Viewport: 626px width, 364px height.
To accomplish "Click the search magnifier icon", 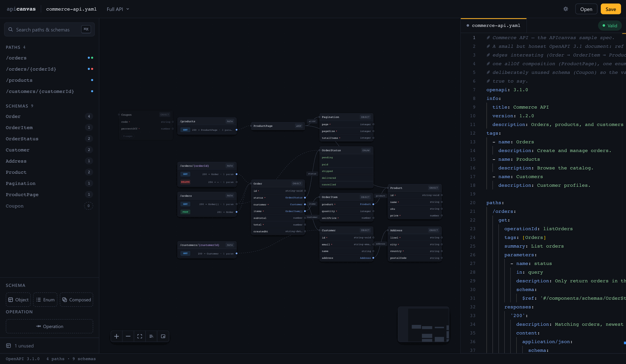I will tap(11, 29).
